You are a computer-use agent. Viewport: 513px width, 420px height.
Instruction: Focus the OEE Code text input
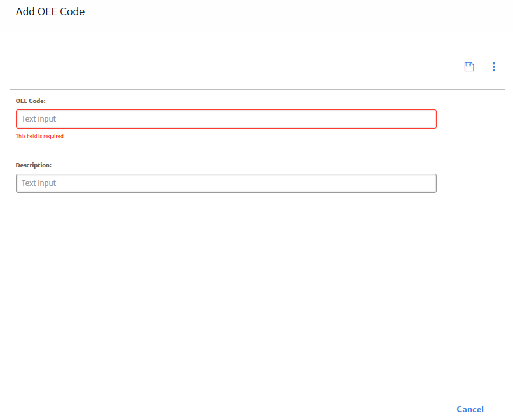point(226,119)
